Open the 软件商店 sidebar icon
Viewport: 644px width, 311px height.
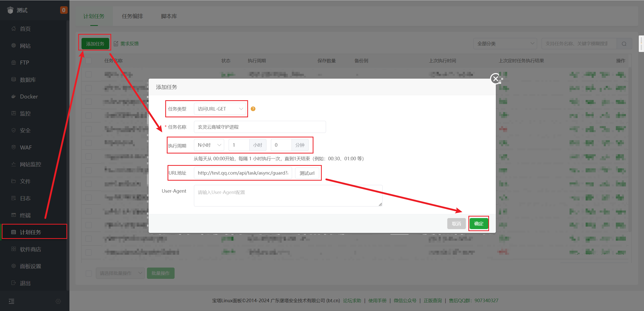click(x=14, y=249)
